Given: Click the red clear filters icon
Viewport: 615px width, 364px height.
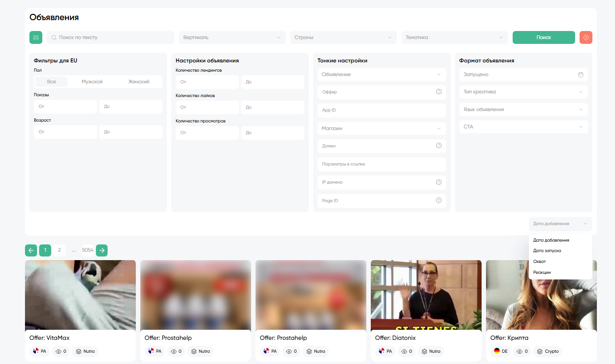Looking at the screenshot, I should (586, 37).
